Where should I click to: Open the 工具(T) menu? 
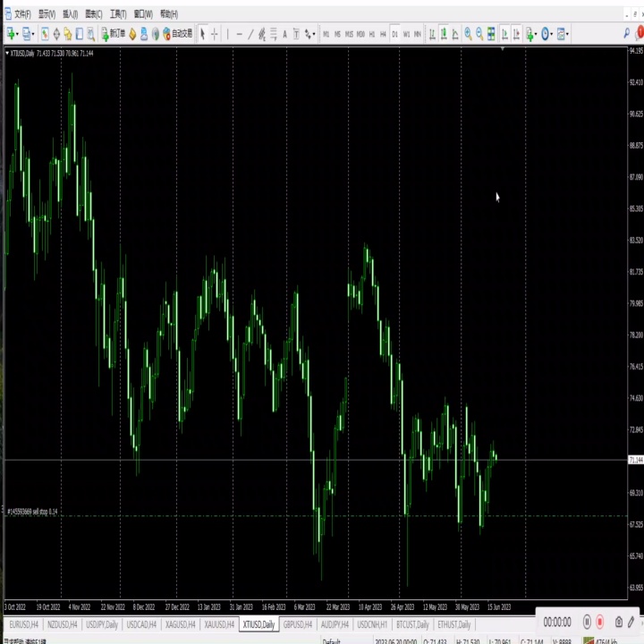tap(118, 14)
